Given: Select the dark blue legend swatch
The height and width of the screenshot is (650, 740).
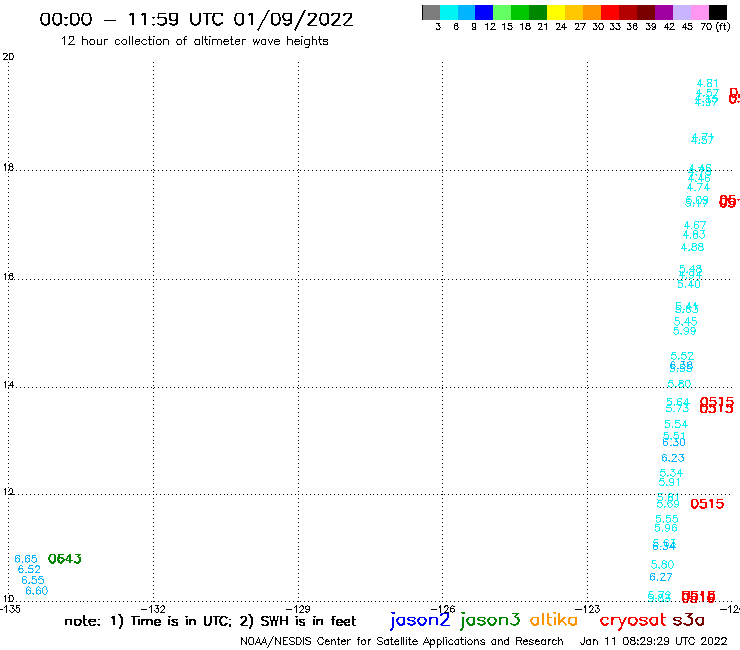Looking at the screenshot, I should click(484, 12).
